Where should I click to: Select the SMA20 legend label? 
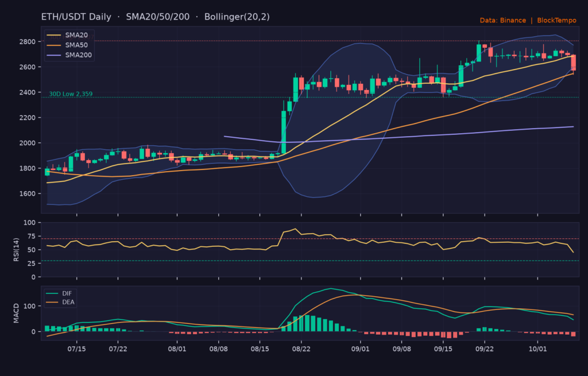click(76, 35)
